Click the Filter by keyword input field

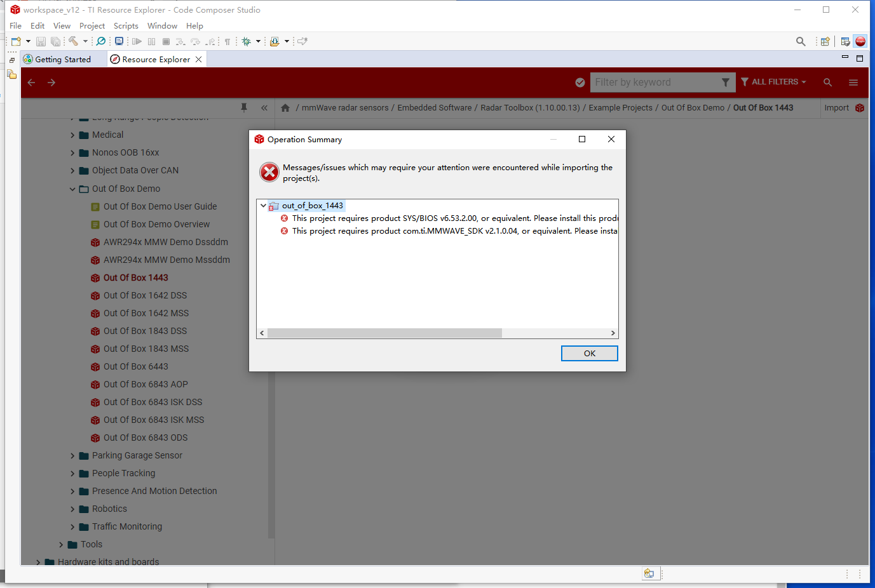(x=655, y=82)
